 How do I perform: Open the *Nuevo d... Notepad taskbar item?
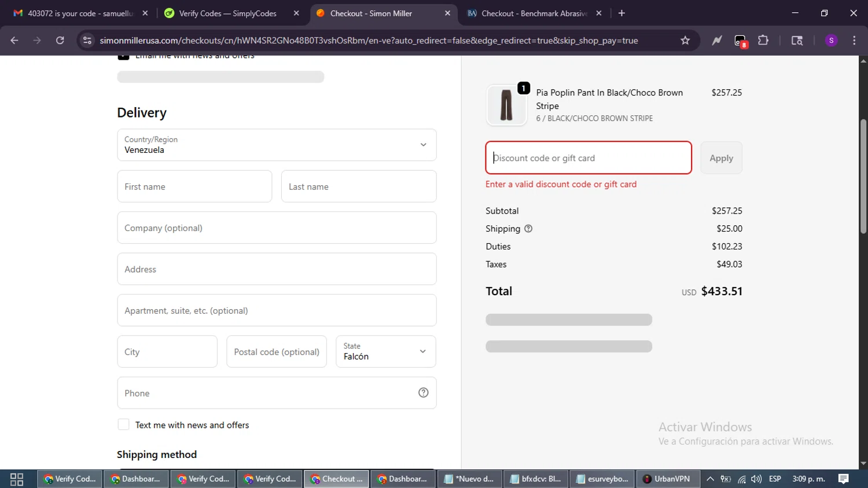(x=470, y=479)
